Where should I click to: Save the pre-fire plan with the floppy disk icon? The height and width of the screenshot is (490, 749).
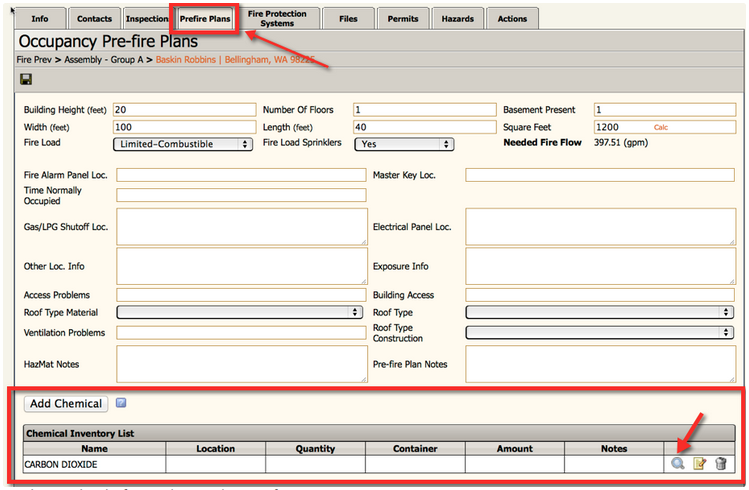click(26, 79)
